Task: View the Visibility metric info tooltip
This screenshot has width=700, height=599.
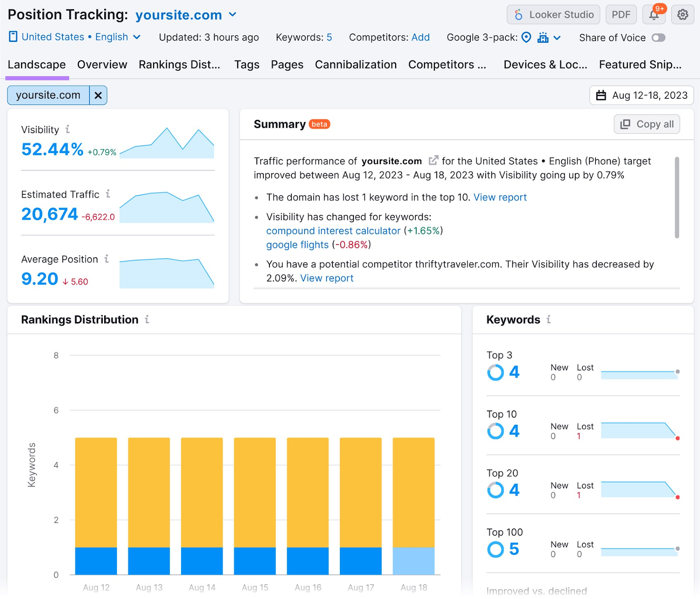Action: tap(67, 129)
